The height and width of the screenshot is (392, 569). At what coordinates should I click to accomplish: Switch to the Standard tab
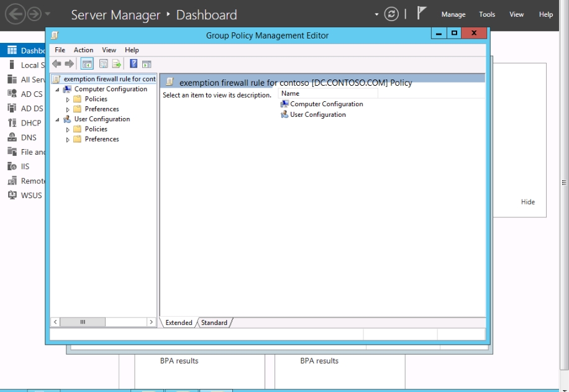pos(214,322)
